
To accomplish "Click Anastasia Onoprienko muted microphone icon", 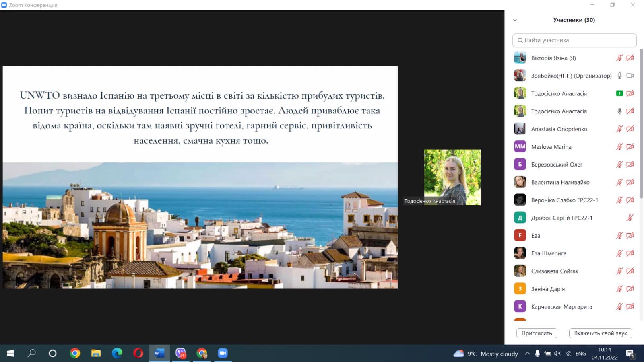I will pos(619,129).
